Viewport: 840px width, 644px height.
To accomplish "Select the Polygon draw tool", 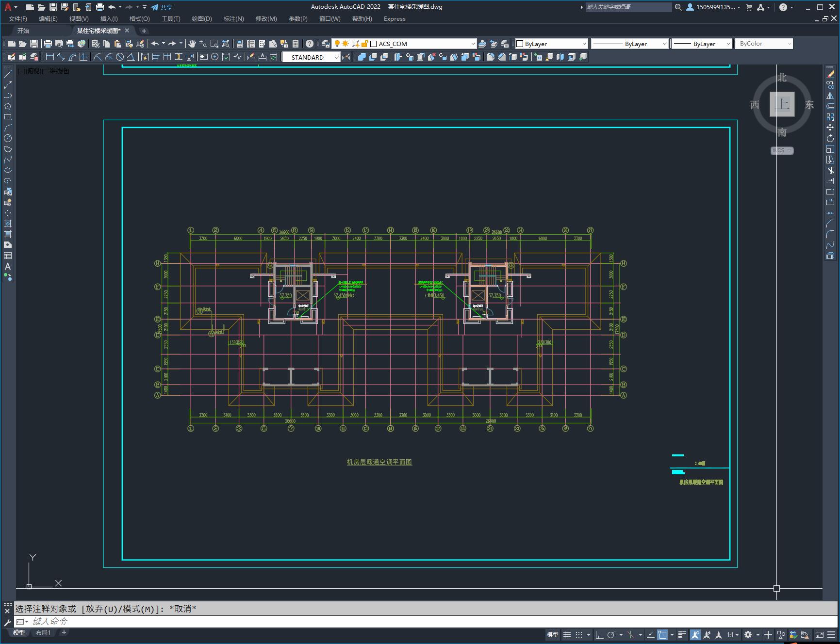I will click(8, 106).
